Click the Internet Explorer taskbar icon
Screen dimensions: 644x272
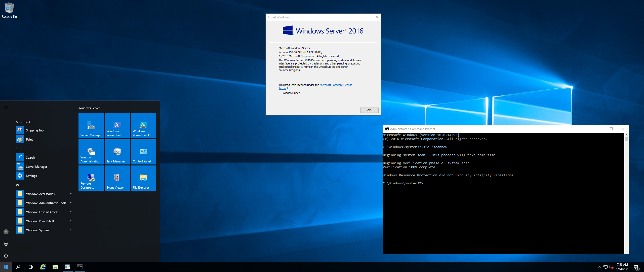[43, 267]
